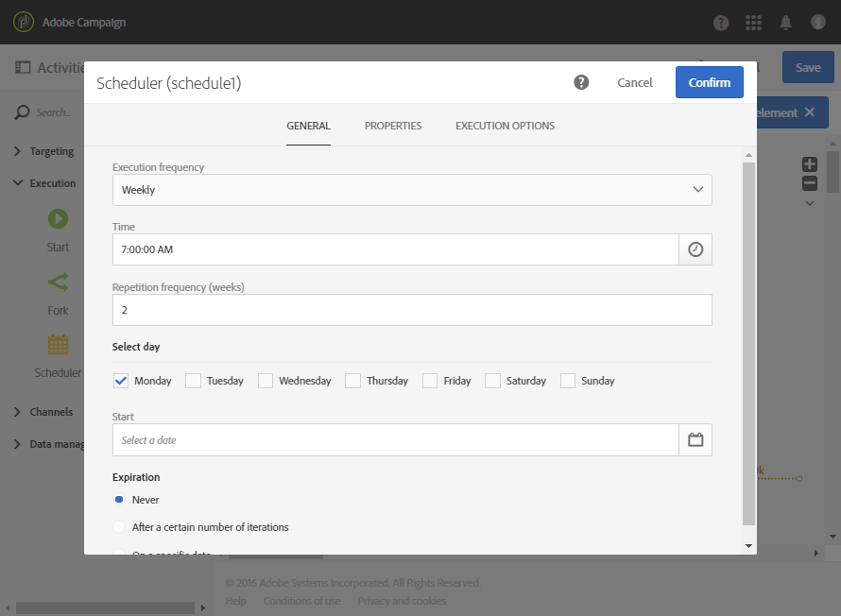Uncheck the Monday checkbox
This screenshot has height=616, width=841.
click(x=121, y=381)
